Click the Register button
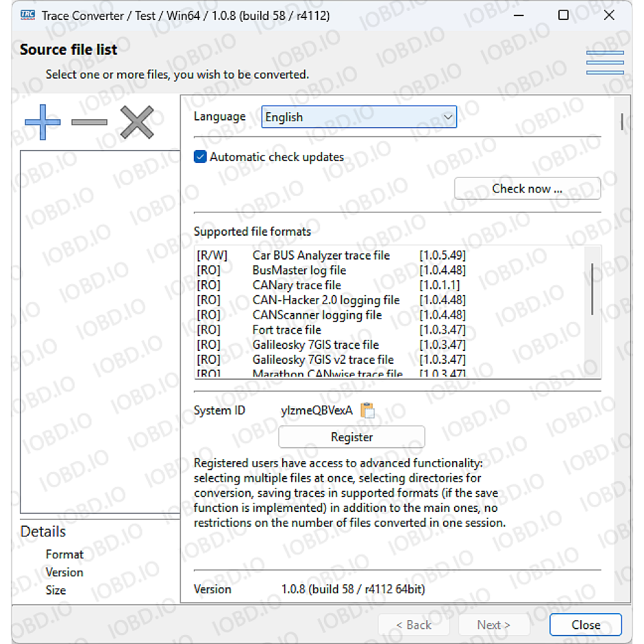The width and height of the screenshot is (644, 644). pyautogui.click(x=352, y=437)
